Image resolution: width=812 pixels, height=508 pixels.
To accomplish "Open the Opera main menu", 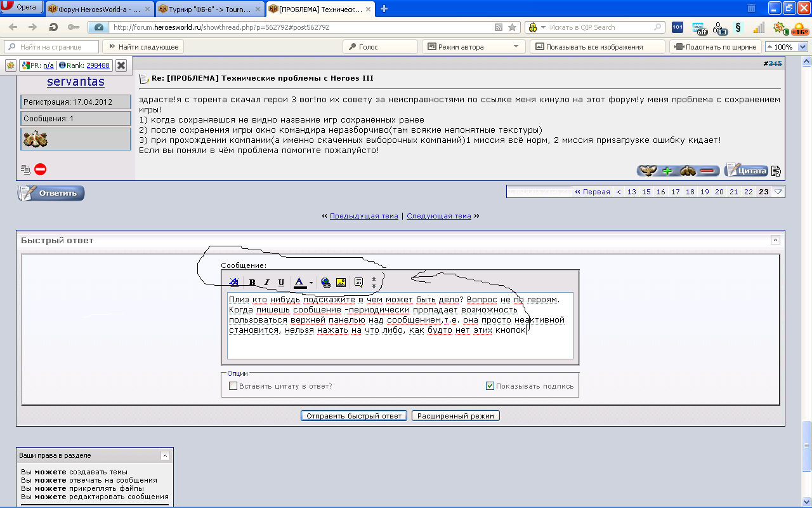I will coord(22,8).
